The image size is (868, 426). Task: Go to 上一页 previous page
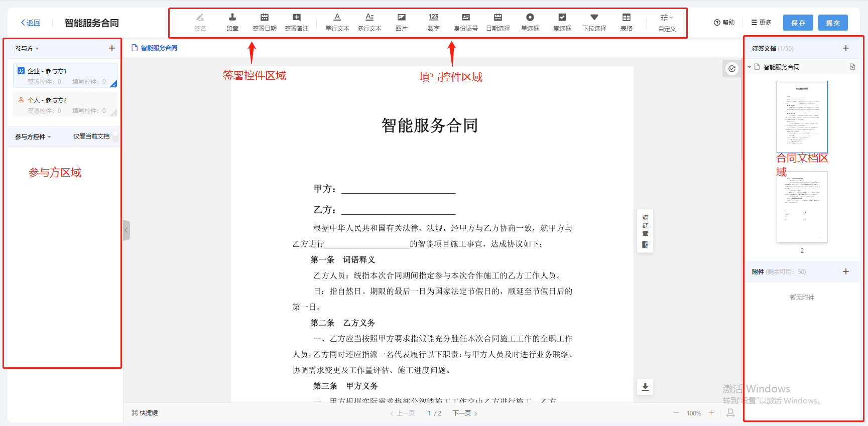click(403, 413)
